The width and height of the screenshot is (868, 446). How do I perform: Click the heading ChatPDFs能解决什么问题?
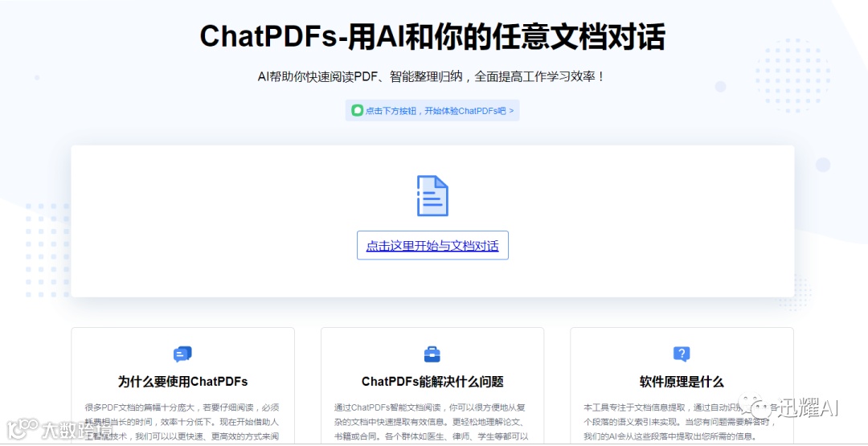click(x=432, y=382)
